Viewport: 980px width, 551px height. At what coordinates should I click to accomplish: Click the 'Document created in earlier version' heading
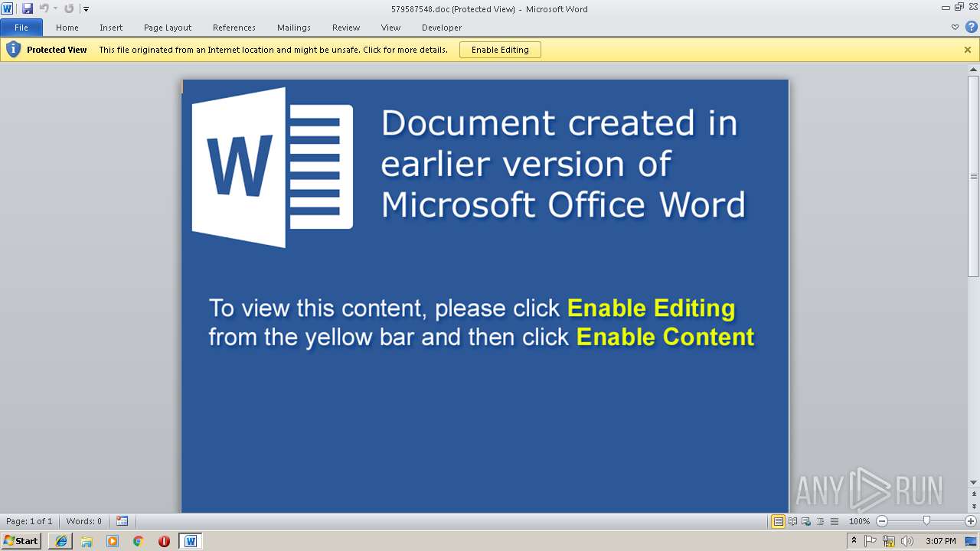point(563,164)
